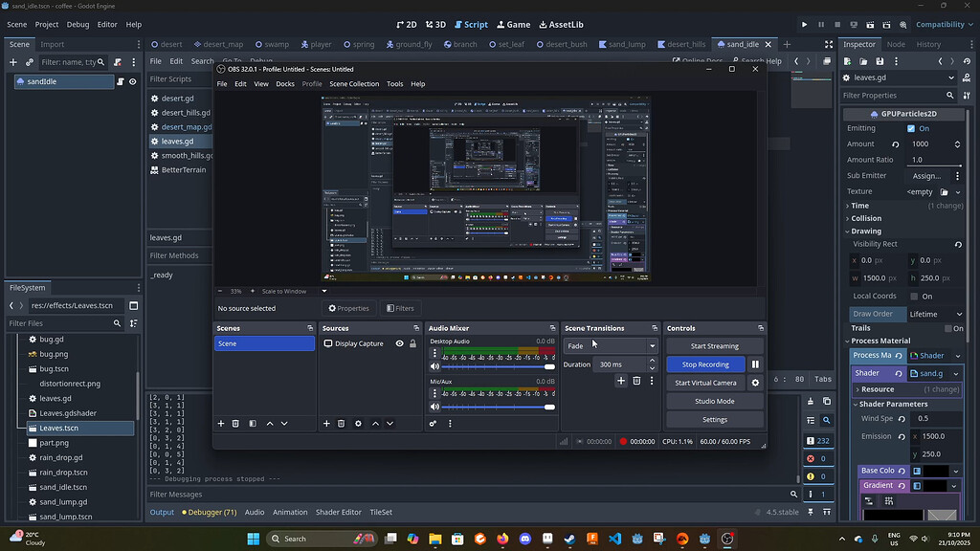Image resolution: width=980 pixels, height=551 pixels.
Task: Expand the Resource section in Inspector
Action: (x=877, y=389)
